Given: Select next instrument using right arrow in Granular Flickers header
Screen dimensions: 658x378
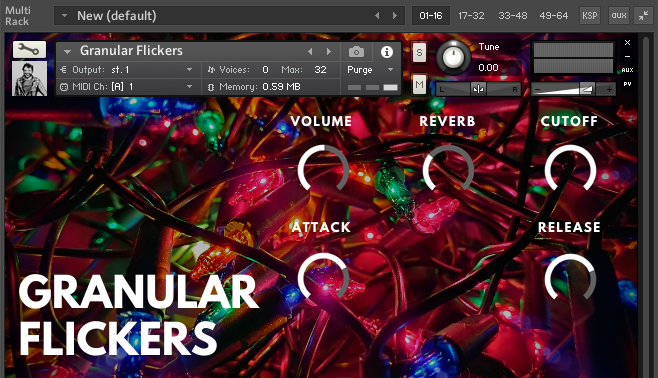Looking at the screenshot, I should click(329, 51).
